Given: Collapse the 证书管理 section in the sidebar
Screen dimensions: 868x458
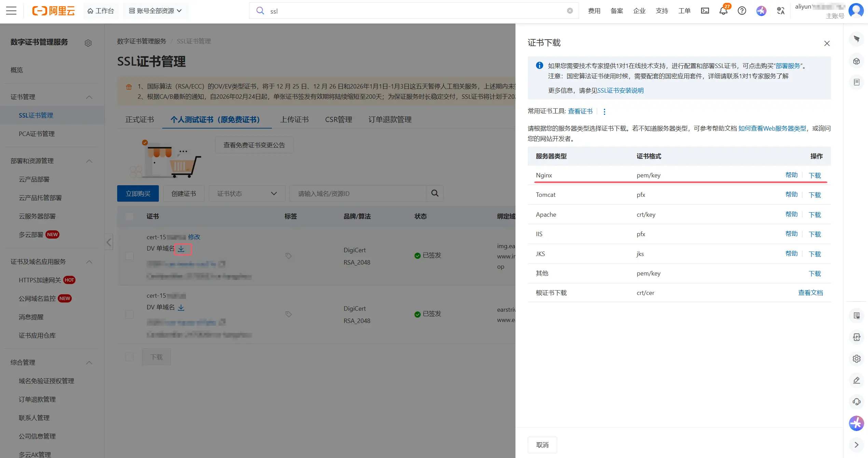Looking at the screenshot, I should point(89,97).
